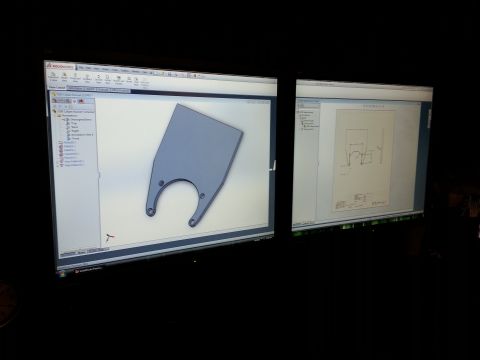This screenshot has width=480, height=360.
Task: Click the SolidWorks logo in the title bar
Action: pos(60,66)
